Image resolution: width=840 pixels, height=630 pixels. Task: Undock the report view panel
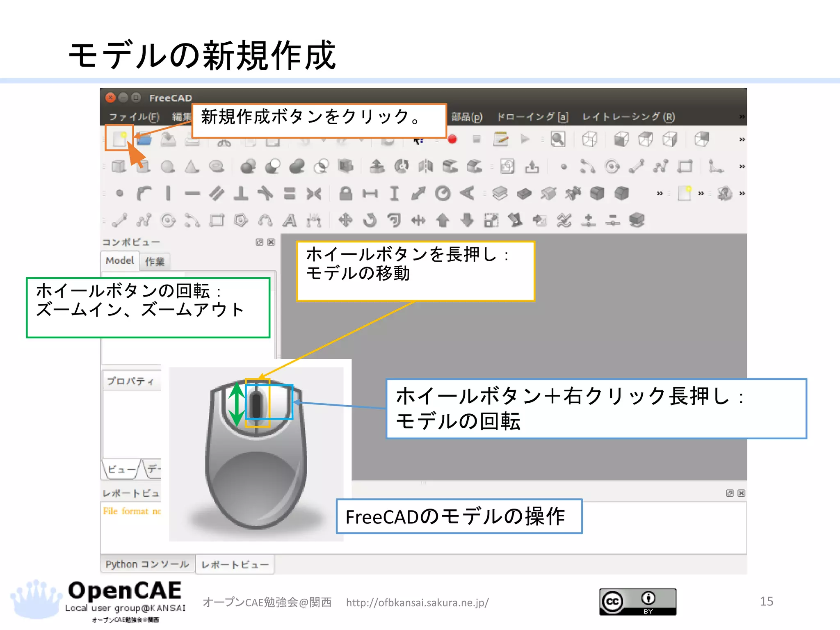[x=730, y=493]
